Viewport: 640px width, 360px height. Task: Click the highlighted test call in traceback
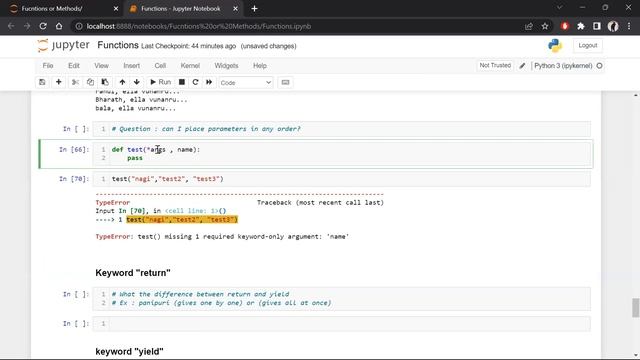[182, 220]
